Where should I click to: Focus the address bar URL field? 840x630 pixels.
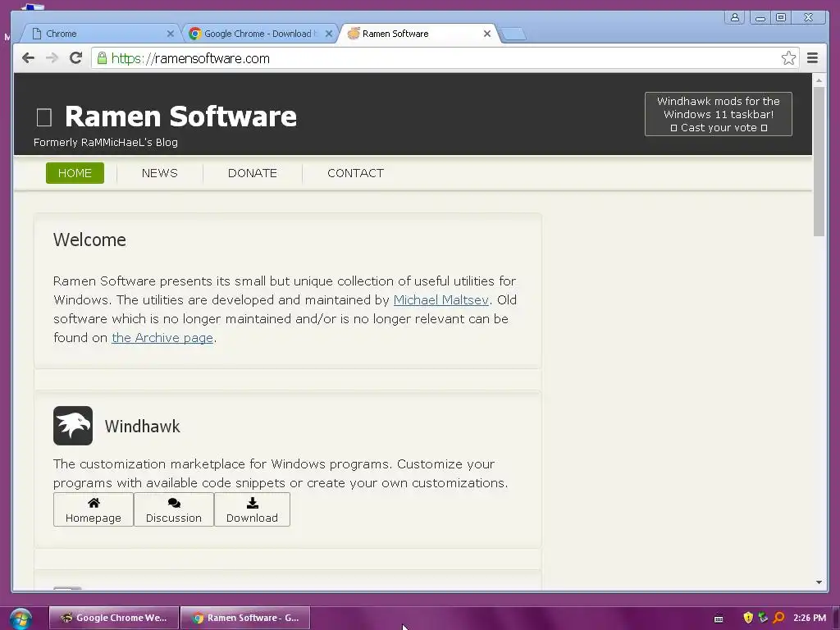[x=445, y=58]
